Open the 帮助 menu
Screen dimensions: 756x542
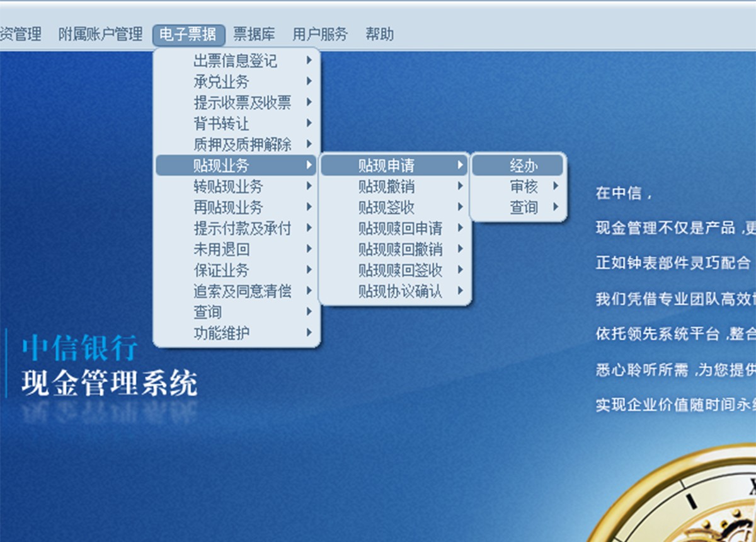(x=380, y=34)
